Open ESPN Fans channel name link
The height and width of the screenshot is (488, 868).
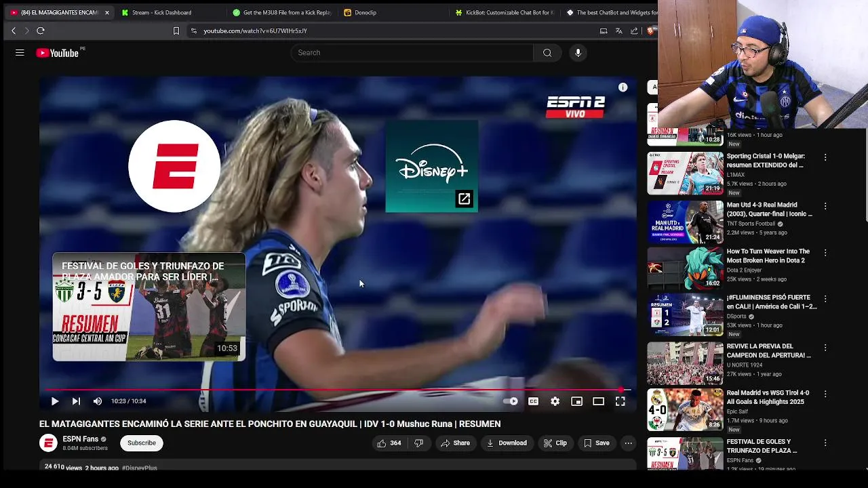click(80, 439)
